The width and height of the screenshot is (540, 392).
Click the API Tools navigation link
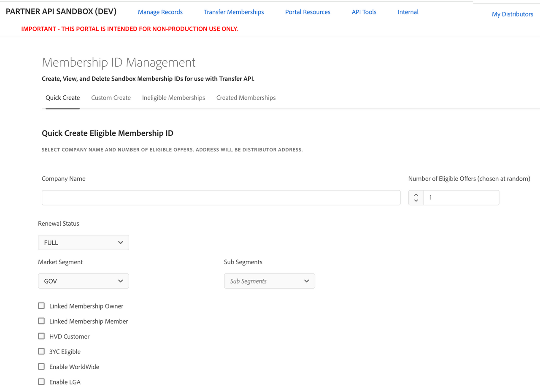[x=364, y=12]
